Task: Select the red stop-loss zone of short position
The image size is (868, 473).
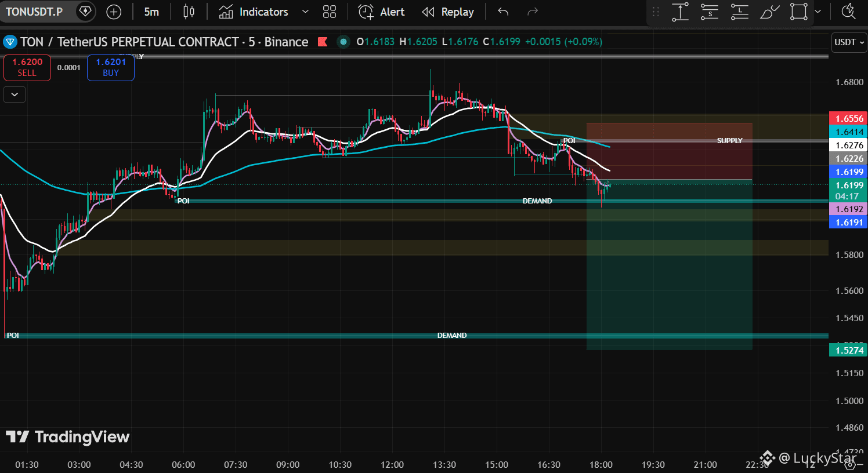Action: tap(669, 151)
